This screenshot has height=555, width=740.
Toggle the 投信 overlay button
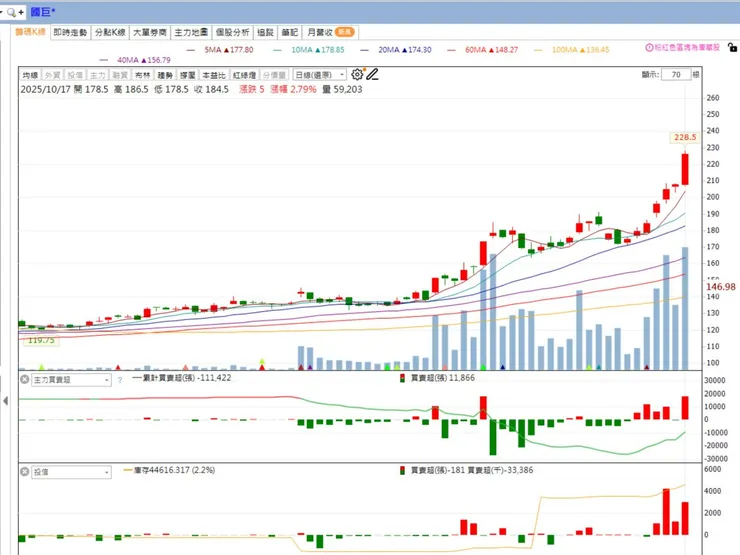pyautogui.click(x=75, y=75)
